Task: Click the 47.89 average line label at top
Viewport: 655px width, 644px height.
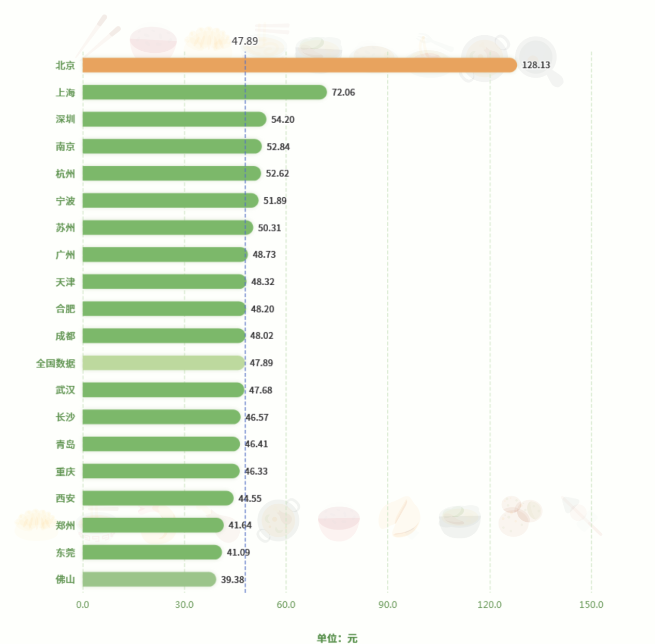Action: 244,41
